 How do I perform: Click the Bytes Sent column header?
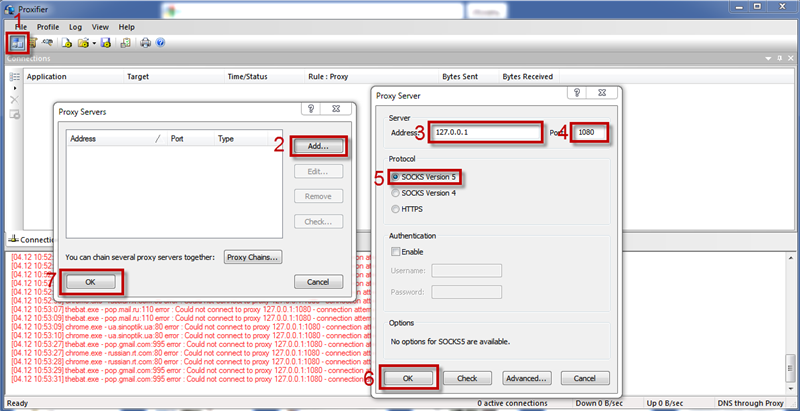coord(469,76)
